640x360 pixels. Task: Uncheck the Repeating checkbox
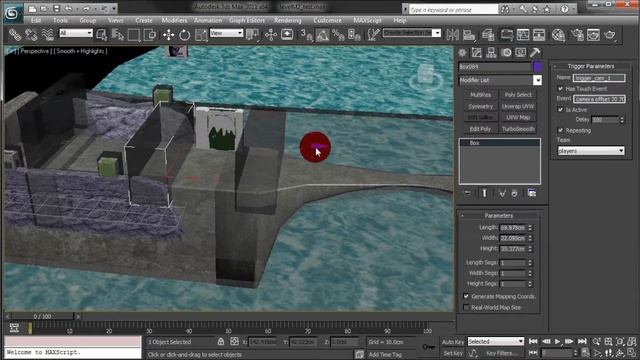coord(560,130)
